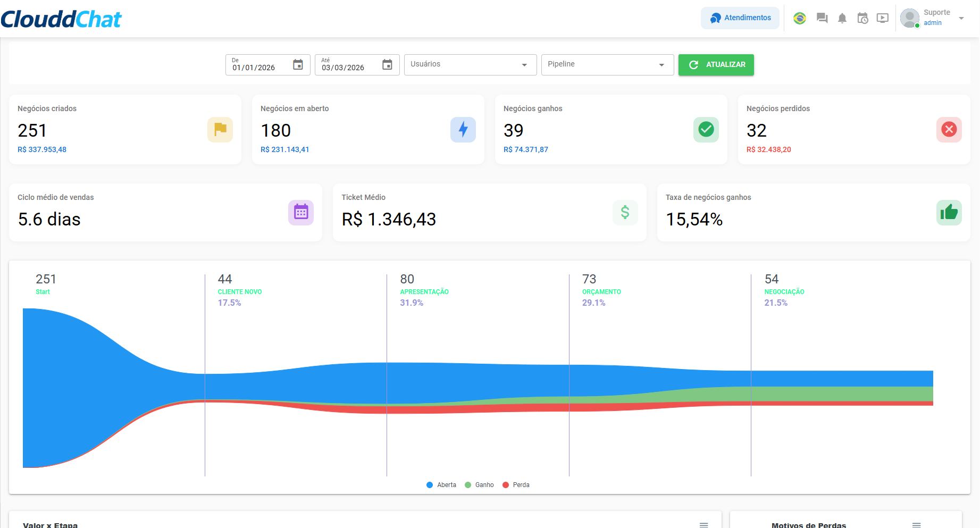Open the notifications bell icon
The width and height of the screenshot is (980, 528).
point(842,18)
